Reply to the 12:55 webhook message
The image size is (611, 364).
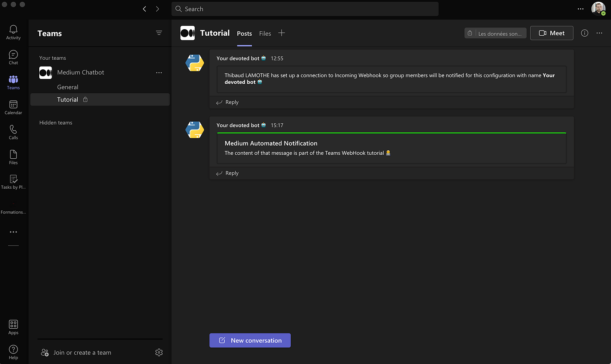tap(227, 102)
